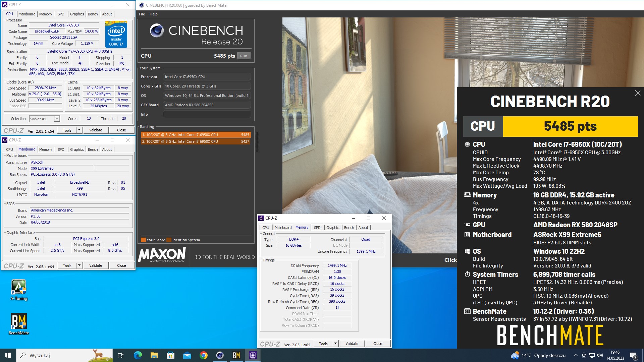The image size is (644, 362).
Task: Click BenchMate gear icon next to CPU heading
Action: click(467, 144)
